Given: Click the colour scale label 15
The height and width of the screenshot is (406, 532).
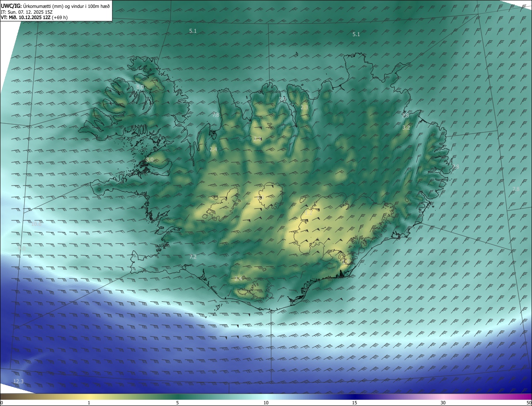Looking at the screenshot, I should tap(355, 403).
